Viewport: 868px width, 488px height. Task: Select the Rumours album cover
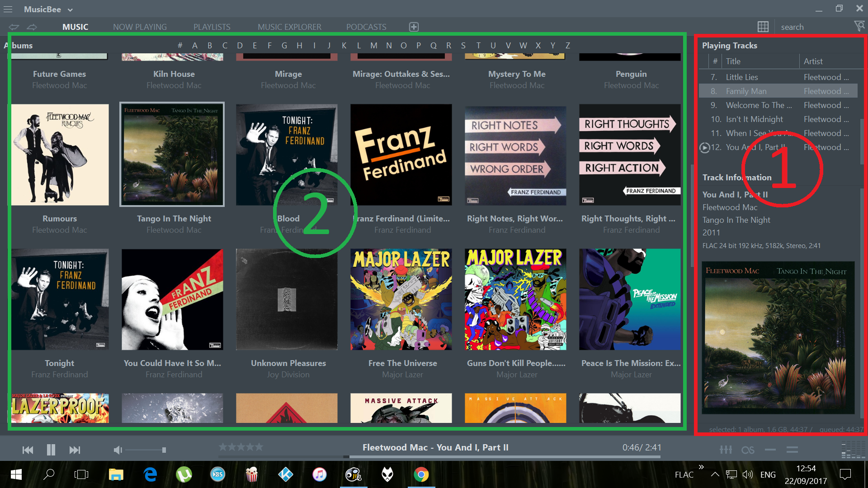[x=60, y=155]
